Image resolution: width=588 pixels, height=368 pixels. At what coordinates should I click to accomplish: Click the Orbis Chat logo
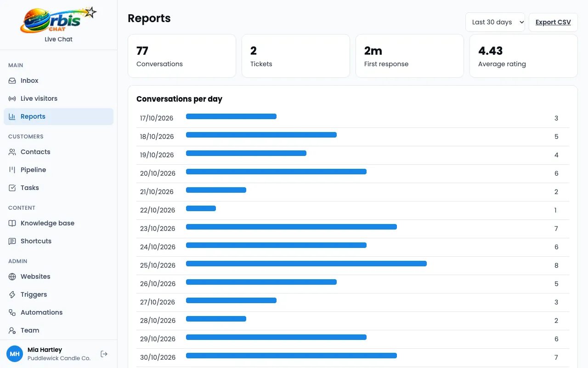point(59,20)
